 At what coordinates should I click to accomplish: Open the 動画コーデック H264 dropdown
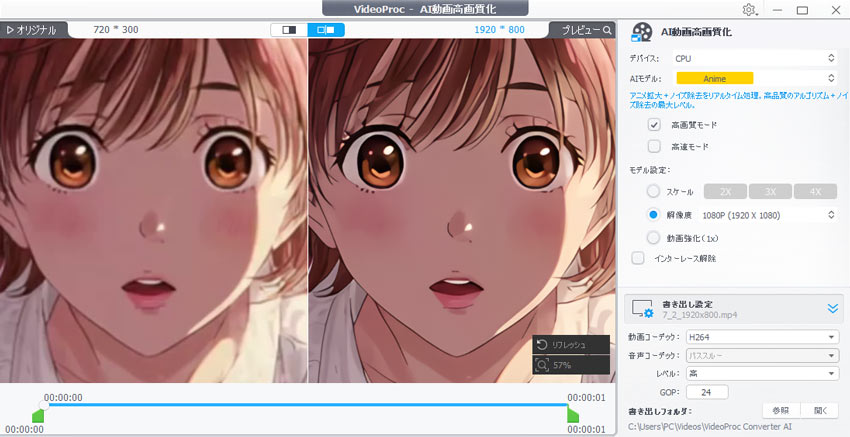[762, 337]
